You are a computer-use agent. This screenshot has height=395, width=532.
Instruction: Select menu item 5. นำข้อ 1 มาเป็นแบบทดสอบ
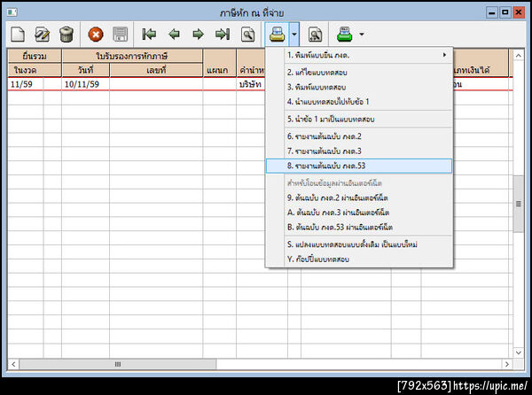click(x=360, y=119)
